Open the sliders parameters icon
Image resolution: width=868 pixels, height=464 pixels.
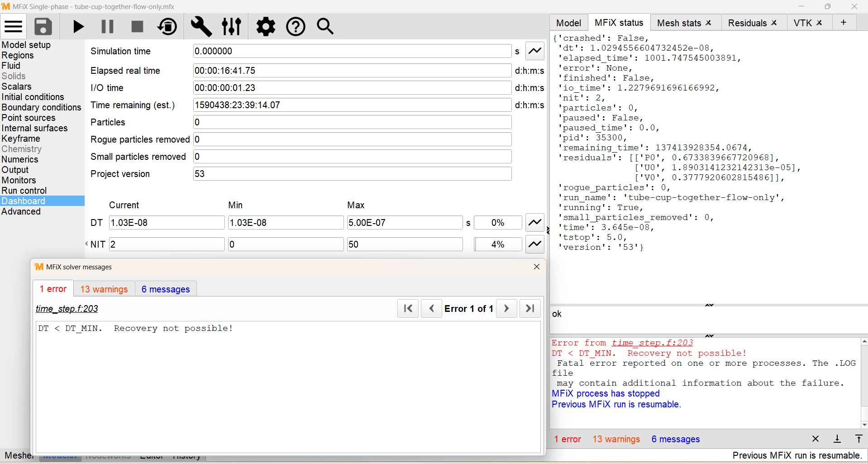coord(232,27)
